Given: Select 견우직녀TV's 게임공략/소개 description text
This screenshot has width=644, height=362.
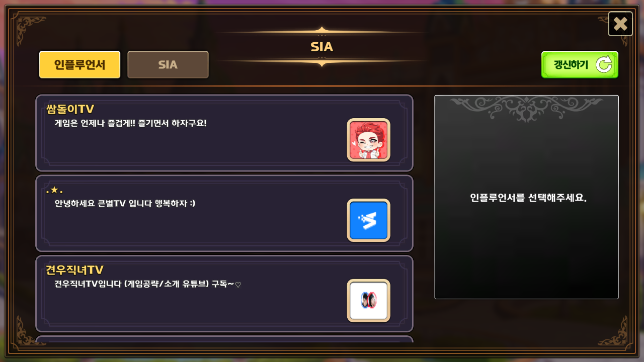Looking at the screenshot, I should (x=148, y=284).
